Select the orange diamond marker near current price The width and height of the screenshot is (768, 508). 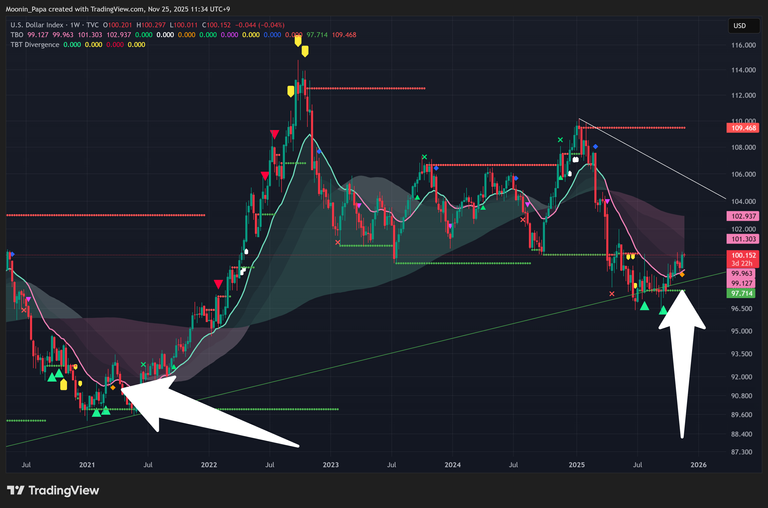[682, 273]
